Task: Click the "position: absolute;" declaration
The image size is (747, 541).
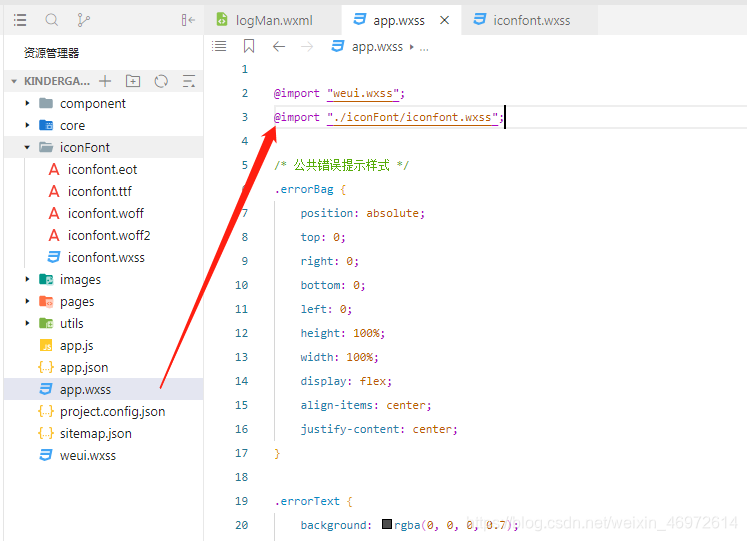Action: (x=363, y=213)
